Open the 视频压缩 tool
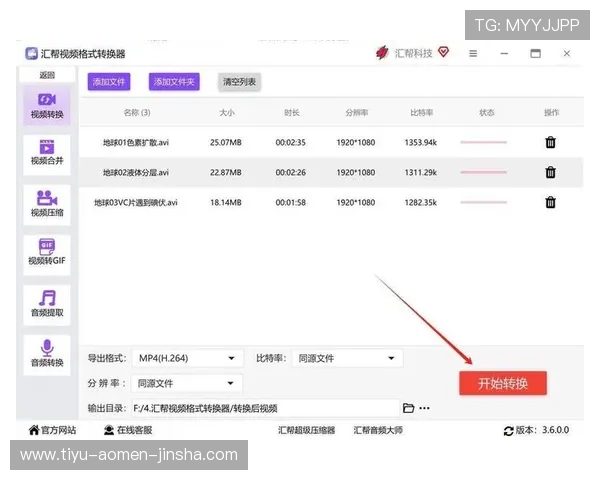The image size is (600, 480). point(46,203)
